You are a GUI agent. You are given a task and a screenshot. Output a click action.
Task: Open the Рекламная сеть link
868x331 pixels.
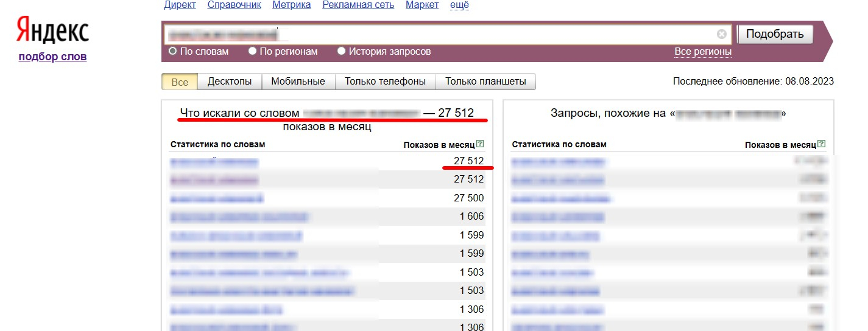[x=358, y=5]
